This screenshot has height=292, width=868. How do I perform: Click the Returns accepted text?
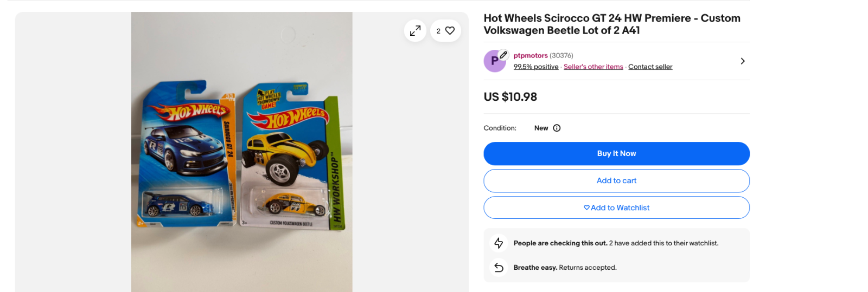pyautogui.click(x=588, y=268)
